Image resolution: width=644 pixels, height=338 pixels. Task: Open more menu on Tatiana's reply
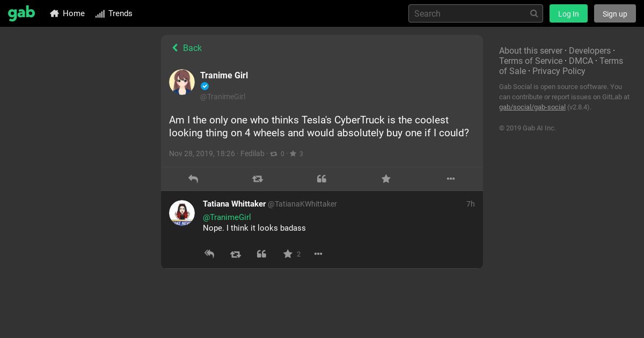(318, 254)
